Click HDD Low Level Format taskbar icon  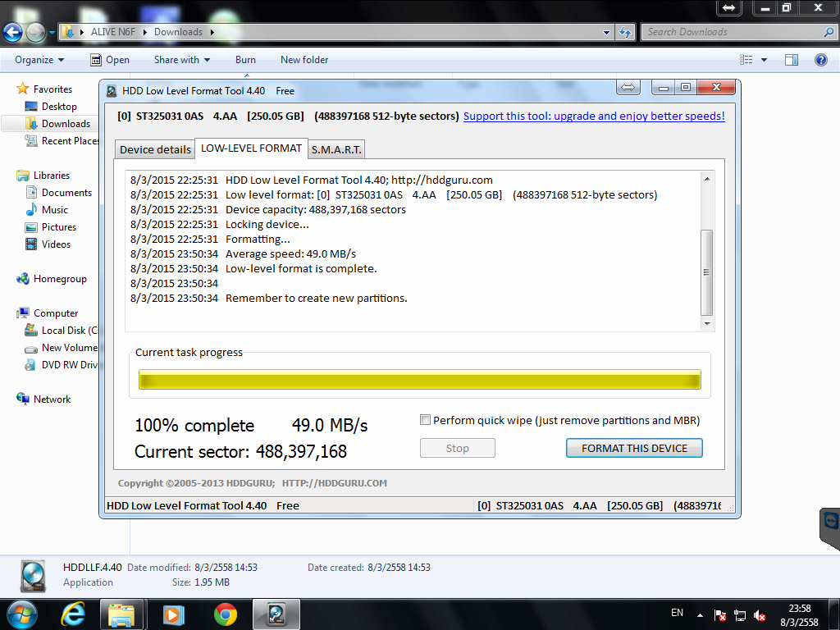(x=276, y=614)
